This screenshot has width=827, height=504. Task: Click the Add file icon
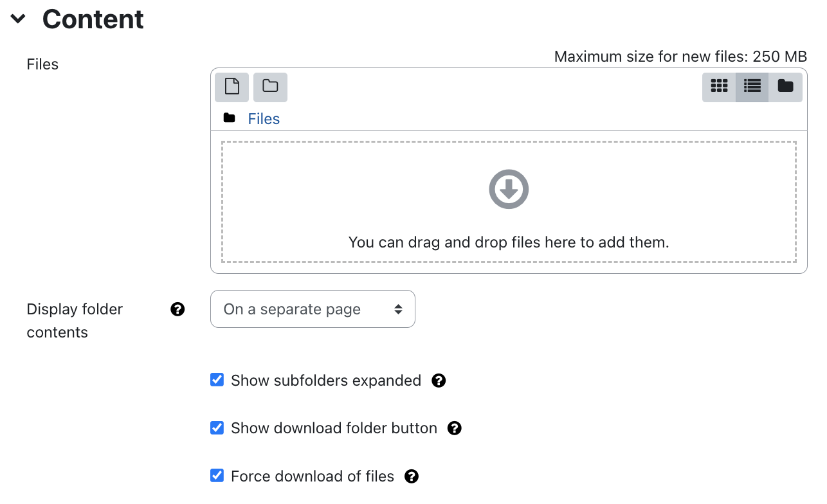coord(232,87)
